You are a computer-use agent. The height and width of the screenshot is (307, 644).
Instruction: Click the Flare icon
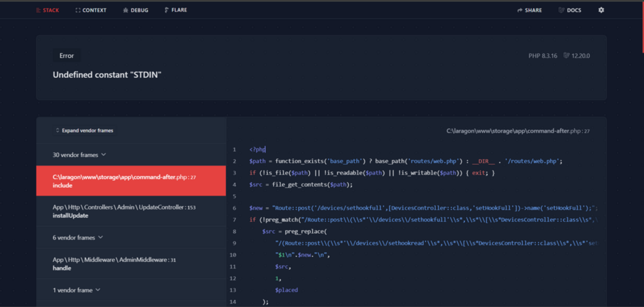[x=167, y=10]
